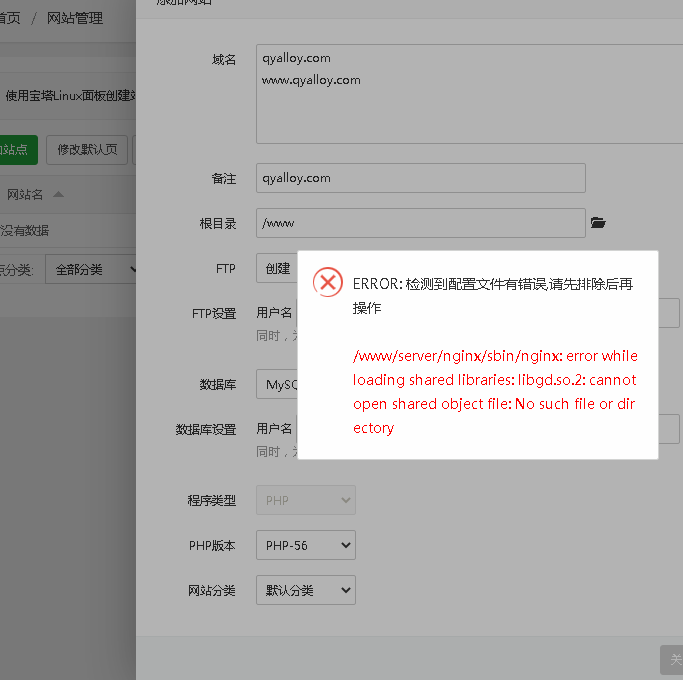Click the red error X icon
The height and width of the screenshot is (680, 683).
click(328, 283)
